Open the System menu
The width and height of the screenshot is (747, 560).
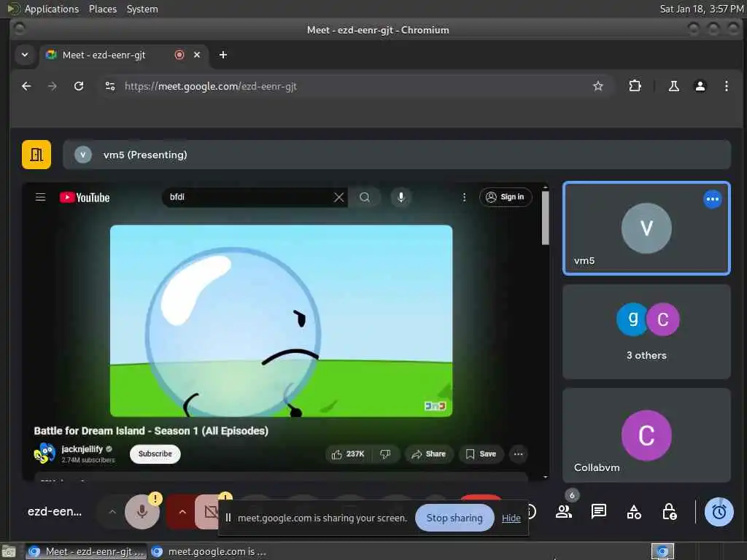(142, 9)
